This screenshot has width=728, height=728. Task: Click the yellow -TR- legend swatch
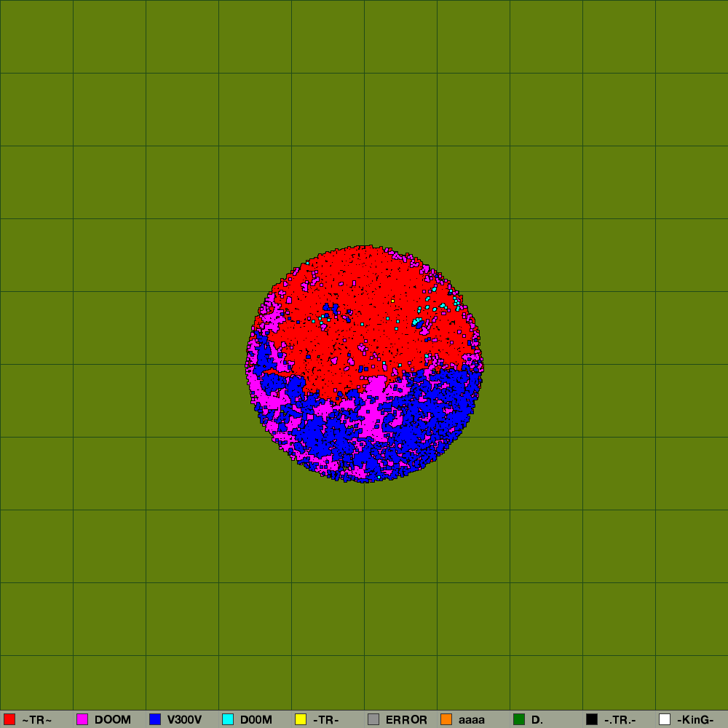301,719
